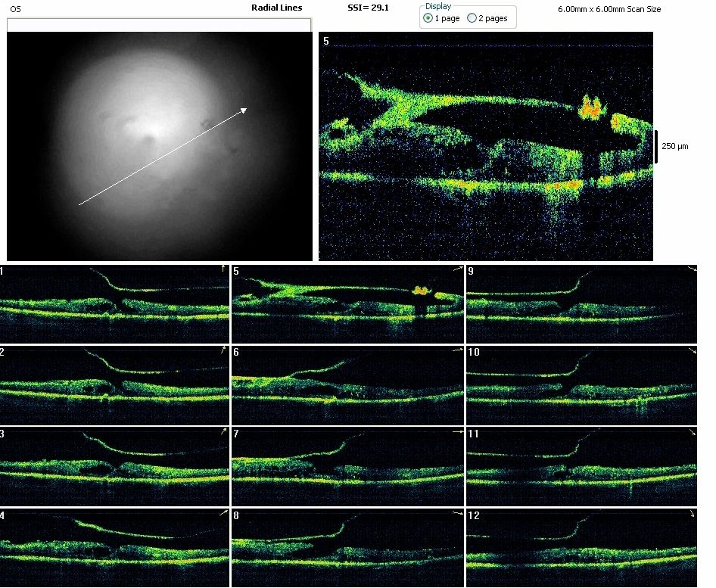
Task: Select radial scan thumbnail 9
Action: pos(581,303)
